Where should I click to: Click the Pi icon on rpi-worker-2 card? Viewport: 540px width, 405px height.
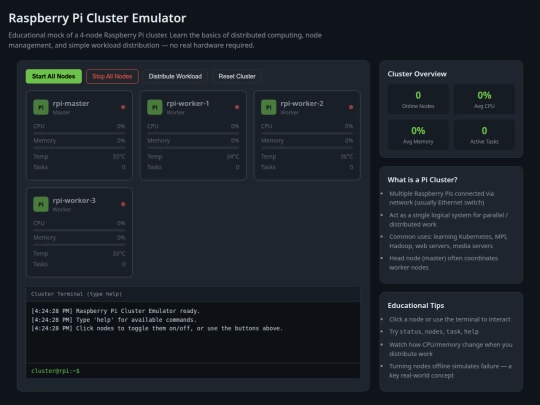(x=269, y=107)
